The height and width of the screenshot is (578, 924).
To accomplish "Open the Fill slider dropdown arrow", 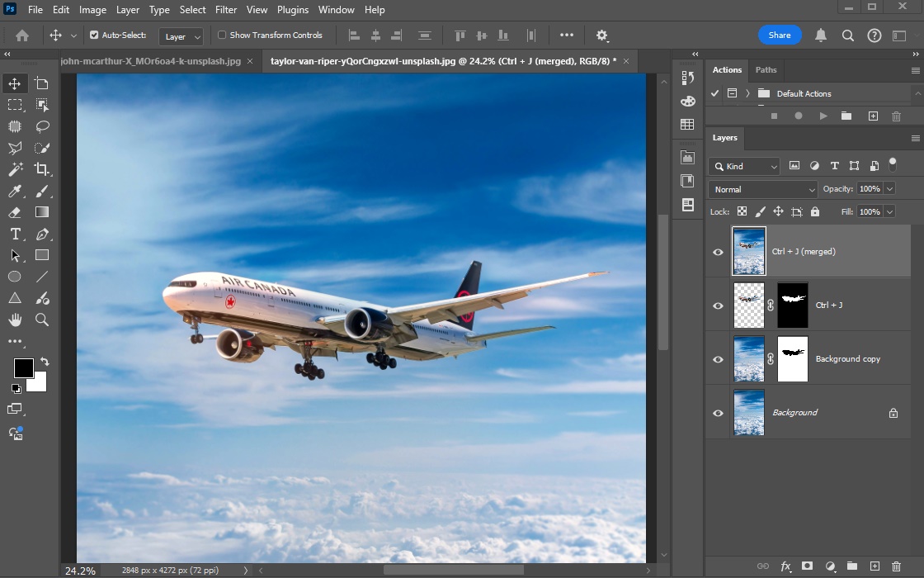I will pyautogui.click(x=890, y=211).
